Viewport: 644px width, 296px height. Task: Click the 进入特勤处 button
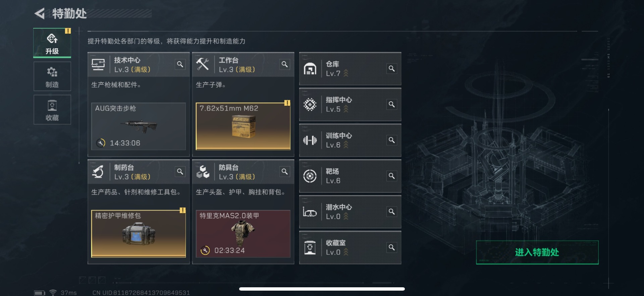pos(537,252)
